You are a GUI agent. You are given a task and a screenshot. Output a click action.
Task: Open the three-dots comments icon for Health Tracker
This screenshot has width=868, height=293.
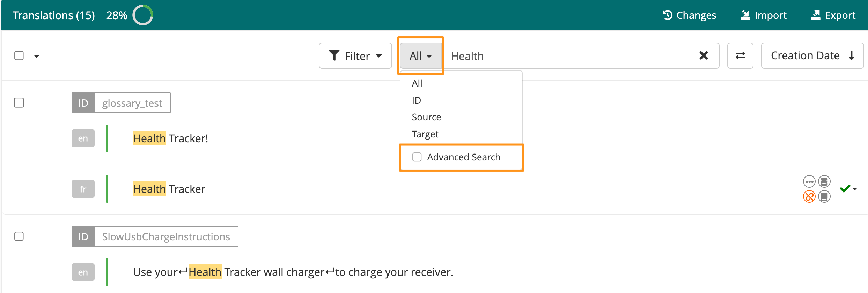tap(809, 181)
